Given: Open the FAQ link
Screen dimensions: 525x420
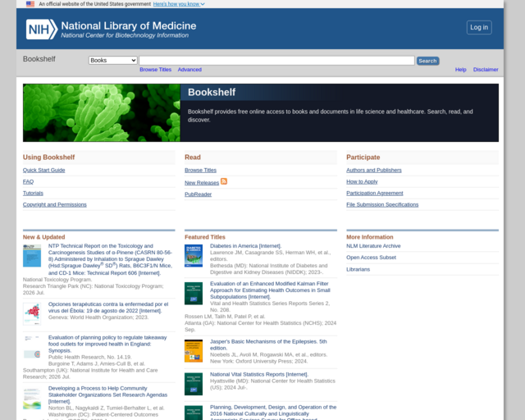Looking at the screenshot, I should pyautogui.click(x=28, y=181).
